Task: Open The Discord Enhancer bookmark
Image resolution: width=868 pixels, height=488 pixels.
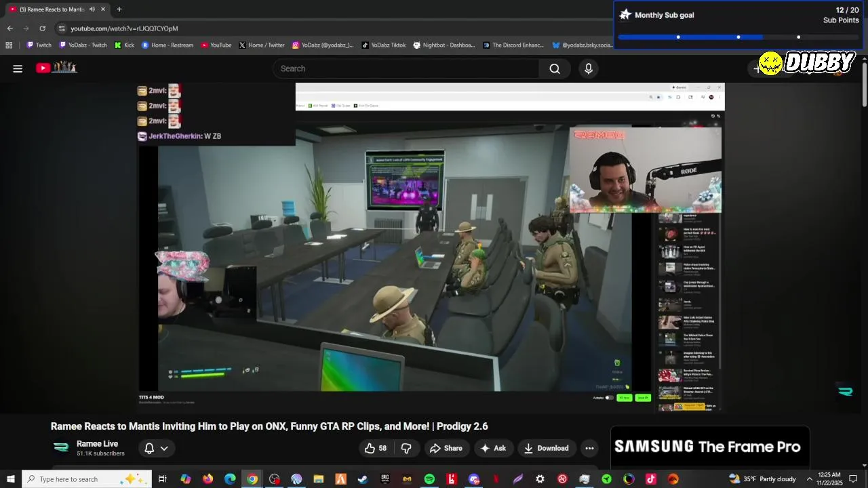Action: click(513, 45)
